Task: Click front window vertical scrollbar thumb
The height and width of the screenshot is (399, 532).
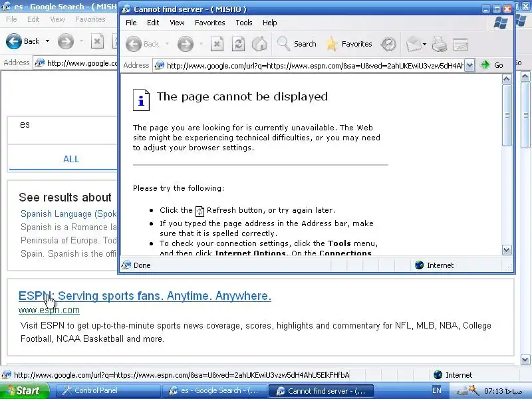Action: tap(507, 115)
